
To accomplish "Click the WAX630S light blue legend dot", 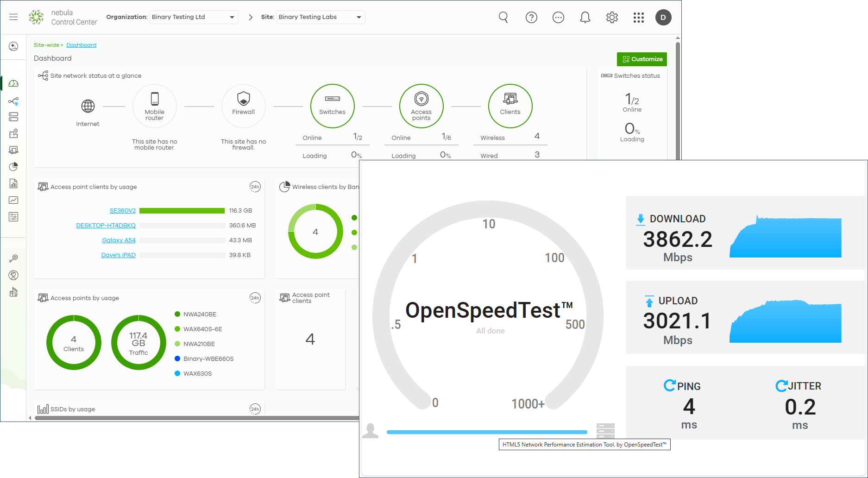I will 177,373.
